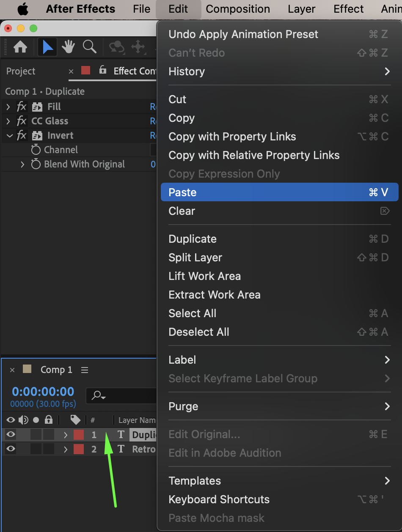402x532 pixels.
Task: Hide the Retro layer 2 eye icon
Action: tap(11, 449)
